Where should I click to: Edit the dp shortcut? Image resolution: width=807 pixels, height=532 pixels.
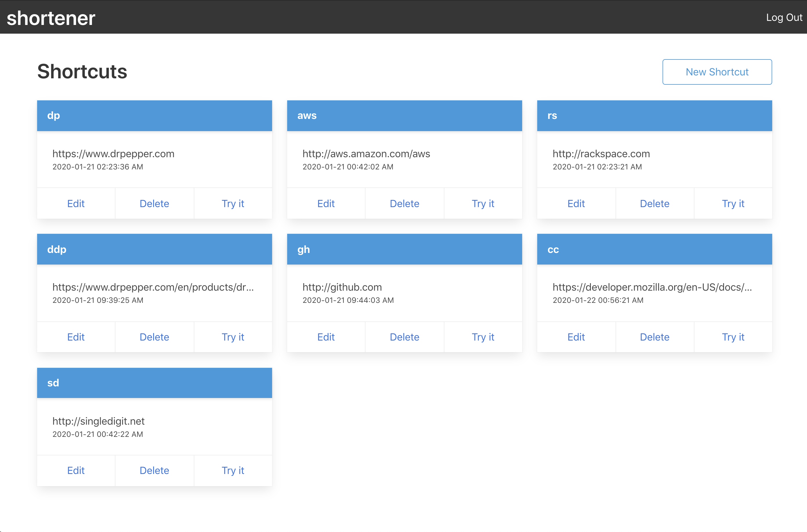pyautogui.click(x=76, y=204)
